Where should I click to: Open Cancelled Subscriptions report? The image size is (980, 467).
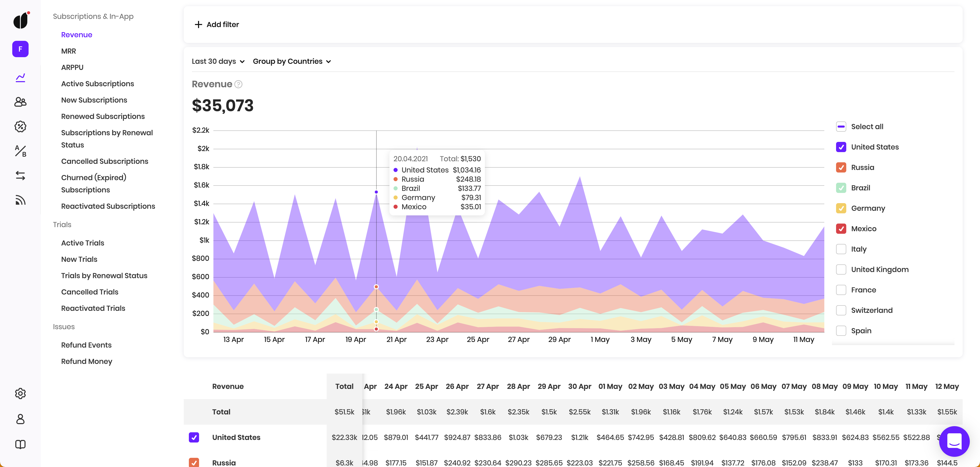[x=105, y=161]
